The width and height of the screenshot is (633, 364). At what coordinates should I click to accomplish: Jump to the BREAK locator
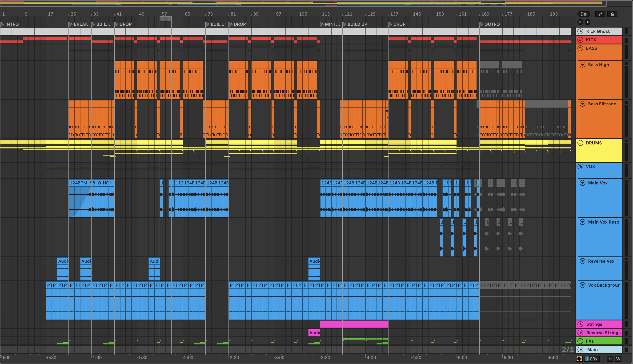click(78, 24)
